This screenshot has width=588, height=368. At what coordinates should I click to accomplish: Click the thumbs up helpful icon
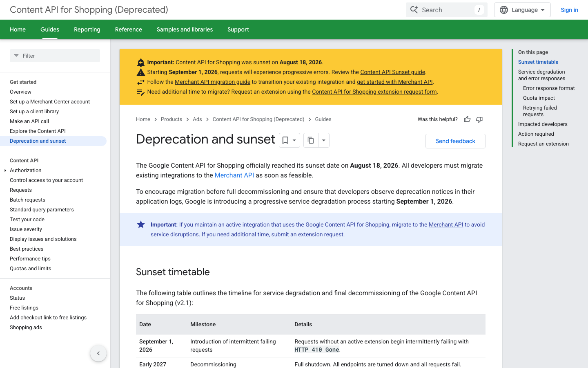click(467, 119)
